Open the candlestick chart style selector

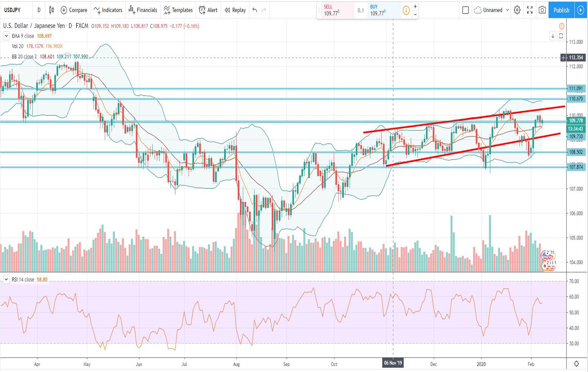[51, 10]
